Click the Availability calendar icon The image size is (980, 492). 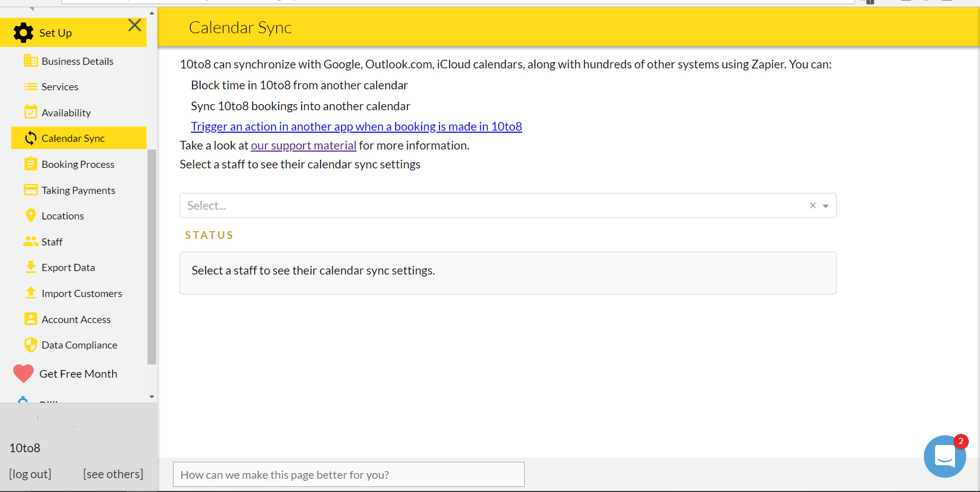(31, 112)
